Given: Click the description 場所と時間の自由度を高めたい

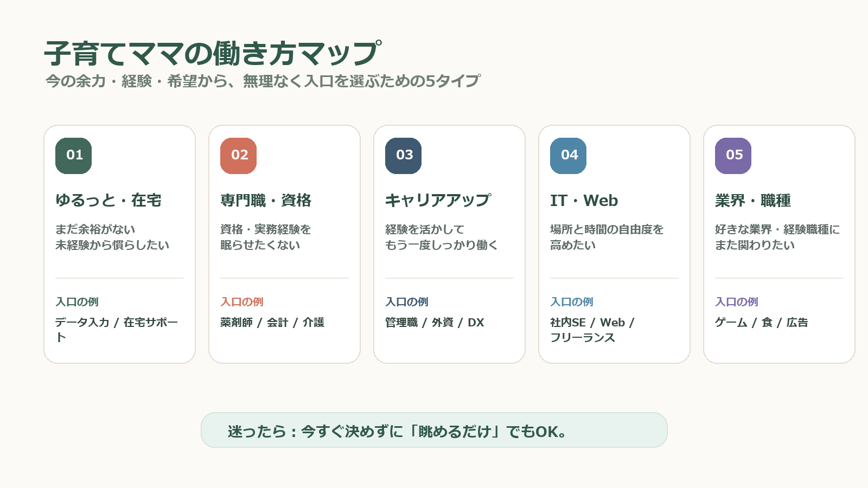Looking at the screenshot, I should [607, 237].
